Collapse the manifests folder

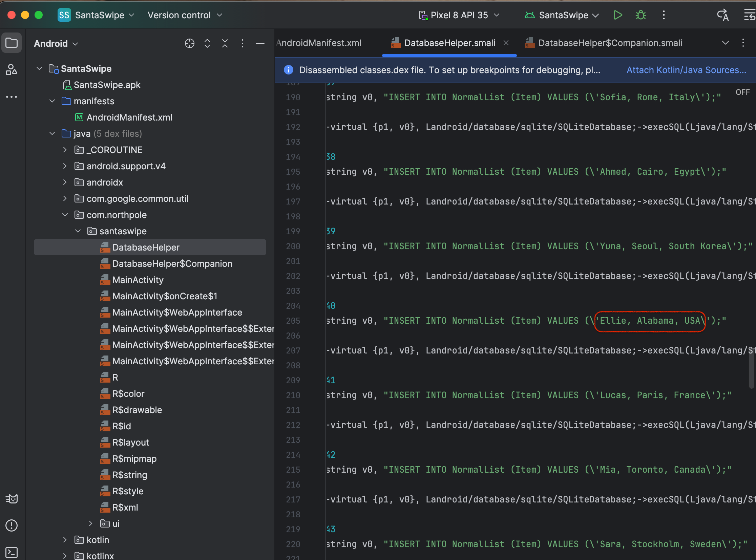[52, 101]
